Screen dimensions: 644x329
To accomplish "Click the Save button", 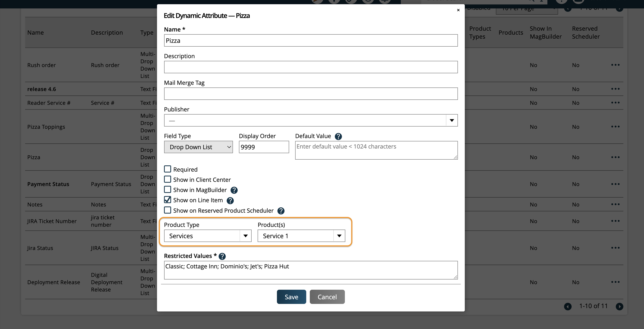I will point(291,297).
